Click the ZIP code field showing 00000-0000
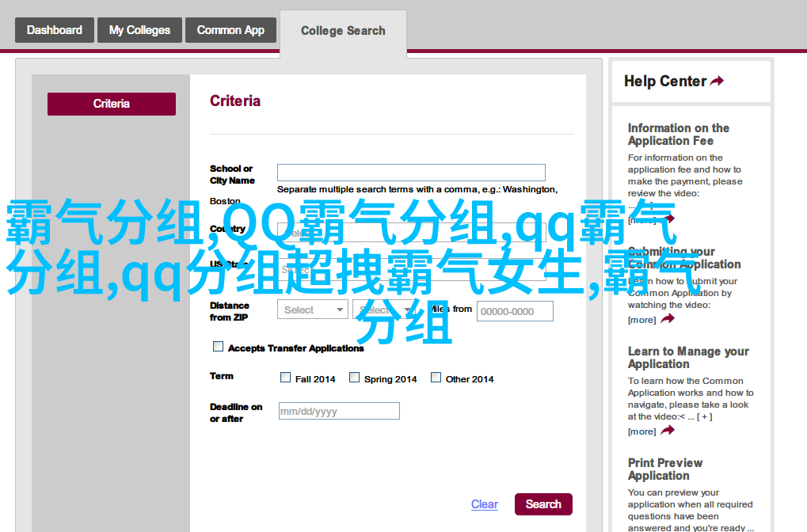This screenshot has width=807, height=532. (516, 311)
